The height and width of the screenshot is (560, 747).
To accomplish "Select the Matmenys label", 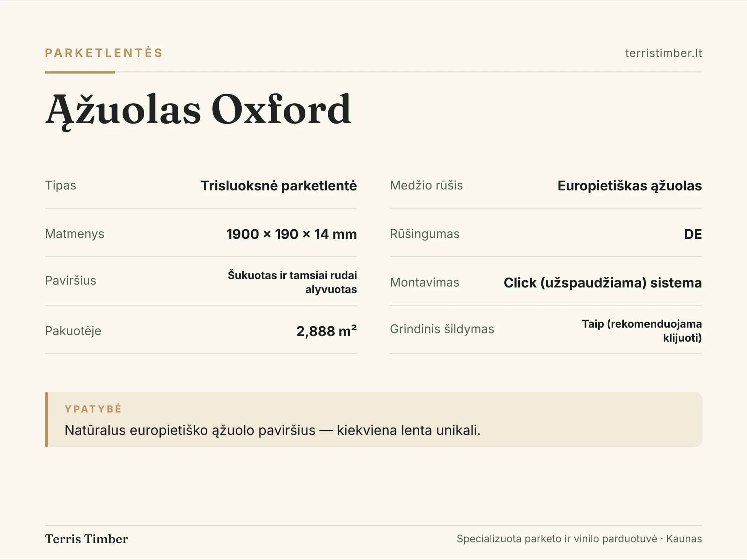I will [x=75, y=234].
